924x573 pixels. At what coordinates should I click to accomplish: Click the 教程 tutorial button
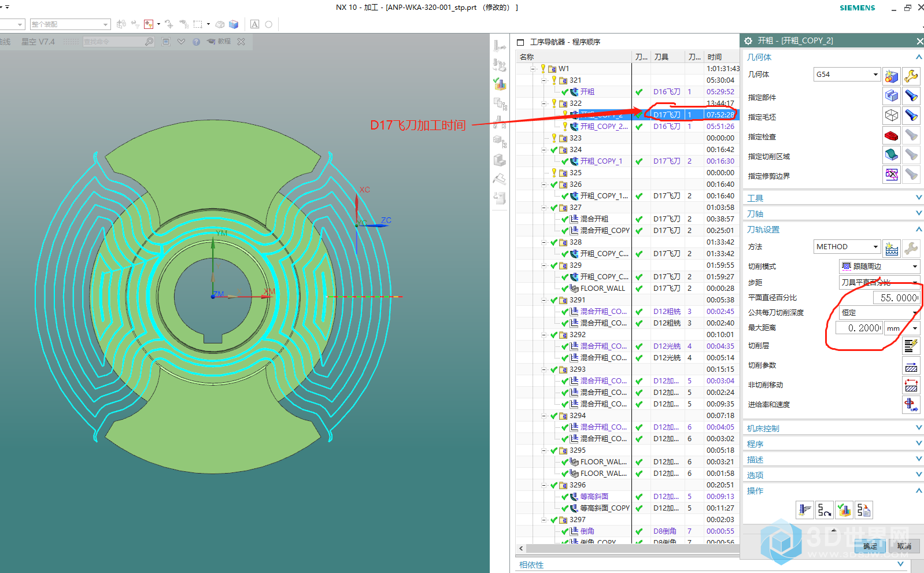coord(219,42)
